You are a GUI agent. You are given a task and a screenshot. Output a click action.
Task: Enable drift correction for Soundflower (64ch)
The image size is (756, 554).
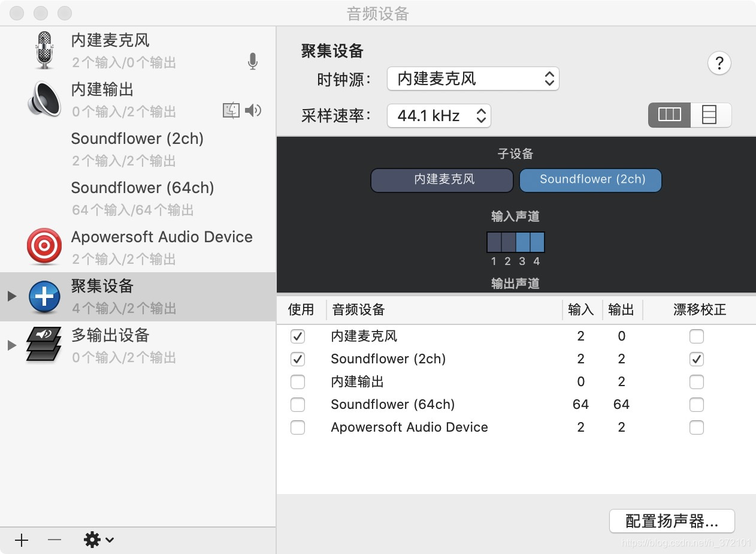click(x=696, y=405)
